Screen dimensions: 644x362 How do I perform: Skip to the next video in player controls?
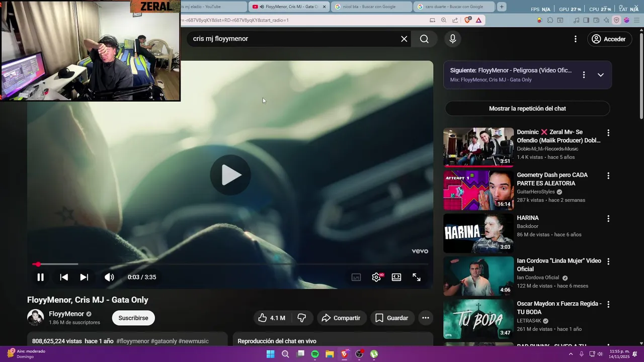point(84,277)
